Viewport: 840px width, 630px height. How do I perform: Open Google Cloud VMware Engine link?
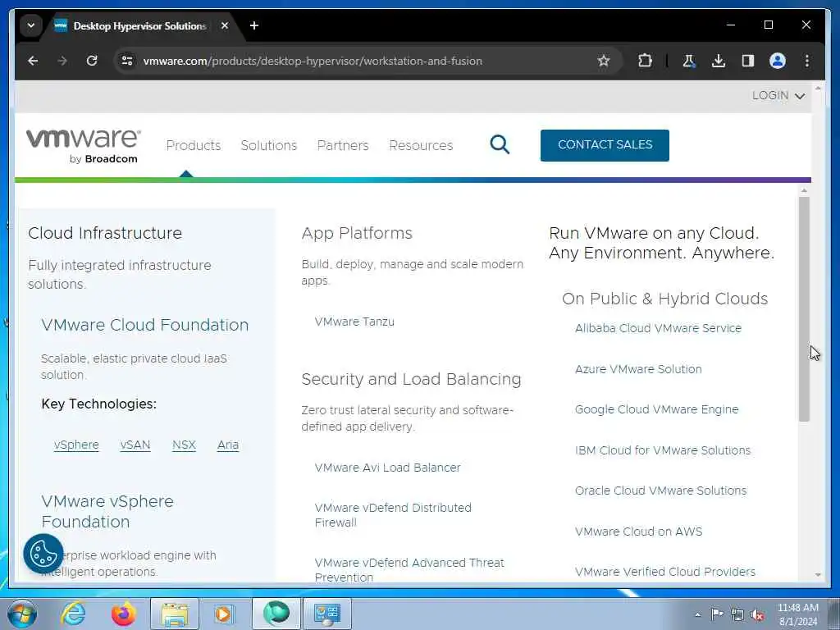click(656, 409)
